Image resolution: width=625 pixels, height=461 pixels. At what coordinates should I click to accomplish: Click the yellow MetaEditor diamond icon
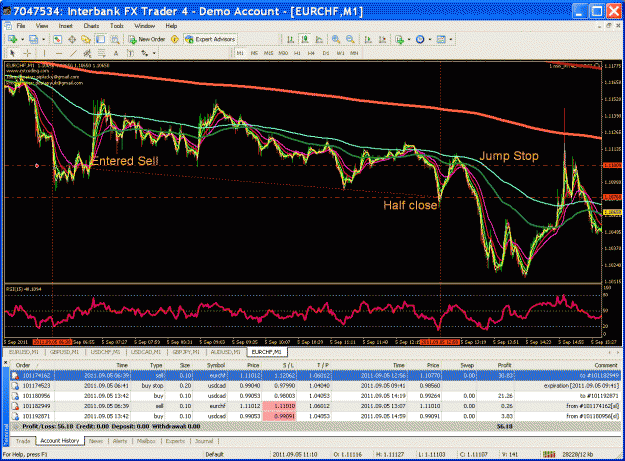[x=175, y=39]
